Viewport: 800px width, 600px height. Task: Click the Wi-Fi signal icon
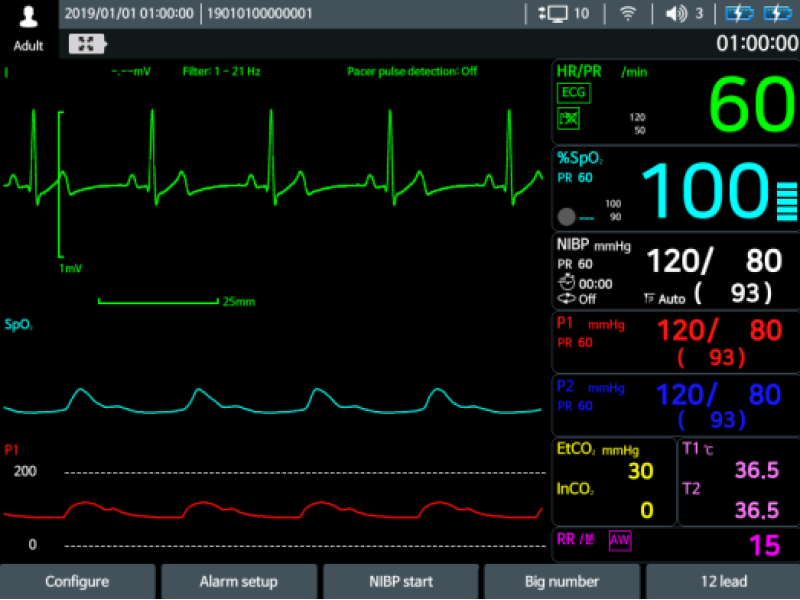[629, 13]
